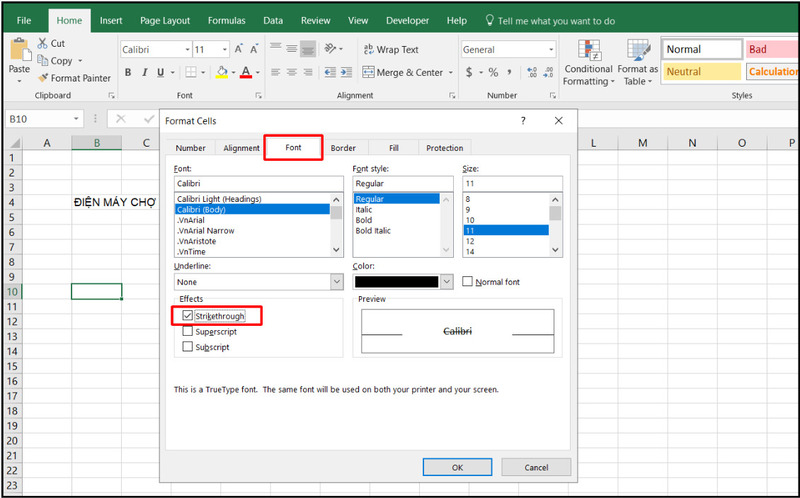Expand the Underline dropdown
This screenshot has width=800, height=498.
tap(336, 282)
